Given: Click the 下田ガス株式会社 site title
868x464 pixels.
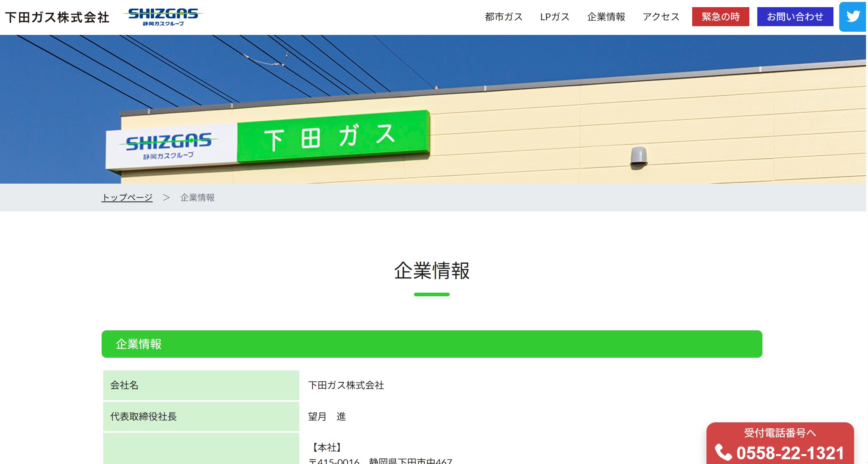Looking at the screenshot, I should tap(57, 17).
